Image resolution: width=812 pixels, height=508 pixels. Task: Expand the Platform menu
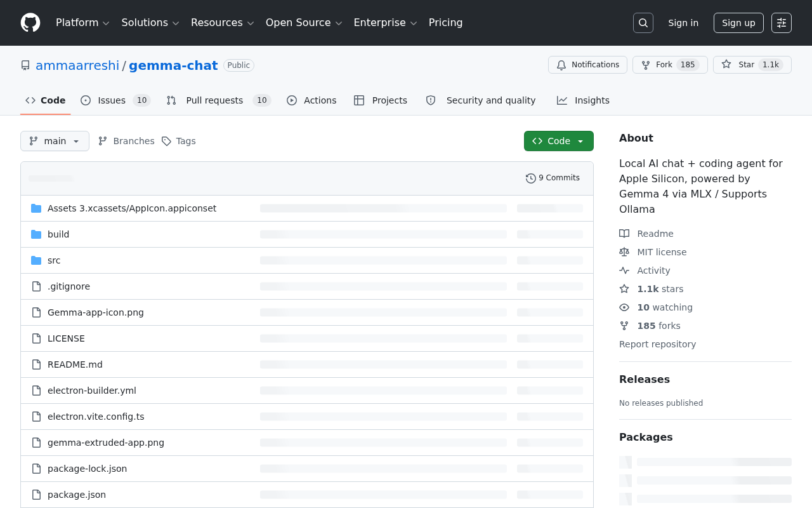(x=82, y=23)
